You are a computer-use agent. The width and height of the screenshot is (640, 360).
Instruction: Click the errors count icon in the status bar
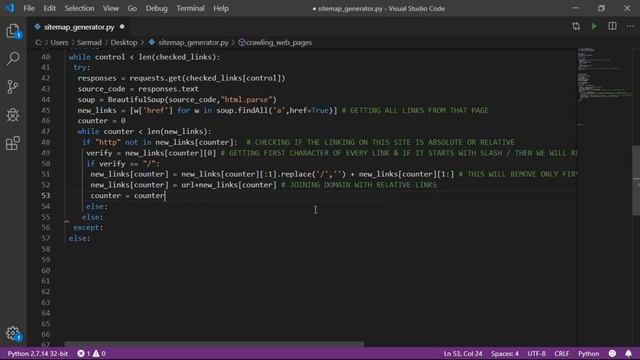[83, 353]
